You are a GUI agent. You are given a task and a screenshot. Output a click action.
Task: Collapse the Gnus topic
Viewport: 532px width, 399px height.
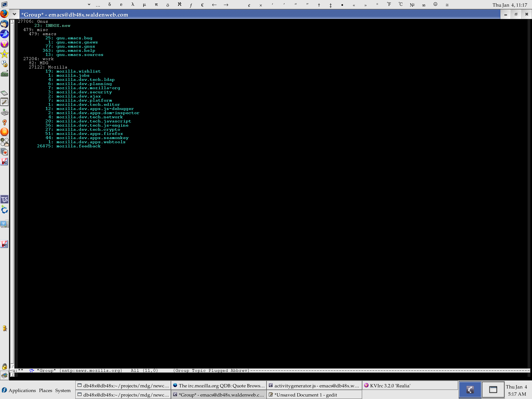[x=42, y=21]
